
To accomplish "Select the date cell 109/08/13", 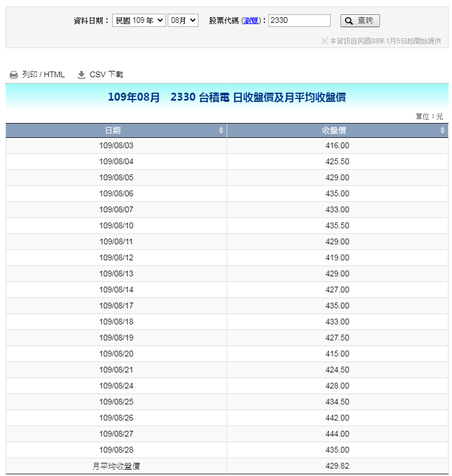I will pyautogui.click(x=116, y=274).
